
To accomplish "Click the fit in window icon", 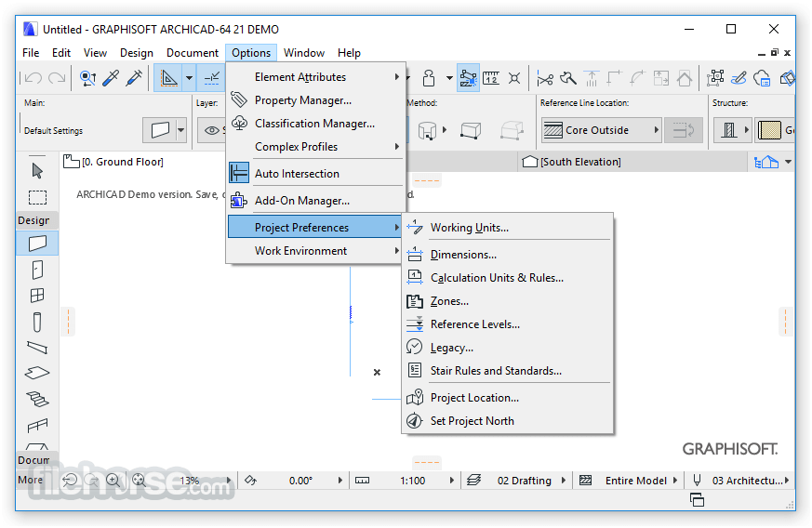I will tap(139, 481).
